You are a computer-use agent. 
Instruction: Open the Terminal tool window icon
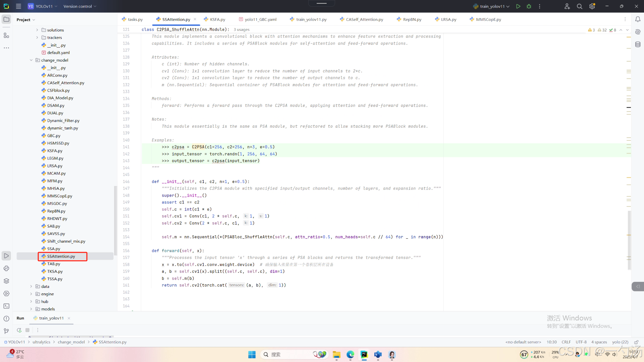(6, 306)
